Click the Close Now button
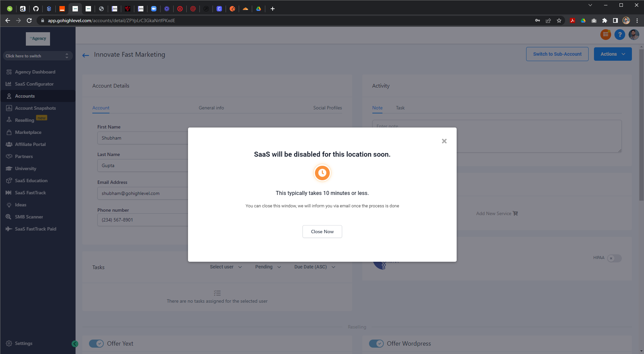 (x=322, y=232)
